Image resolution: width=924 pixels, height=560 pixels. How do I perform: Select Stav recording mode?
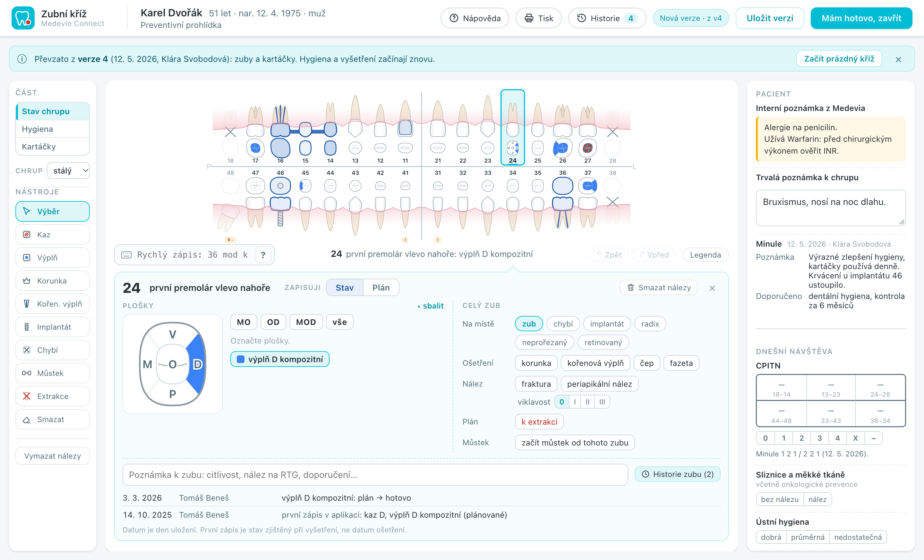pos(345,287)
